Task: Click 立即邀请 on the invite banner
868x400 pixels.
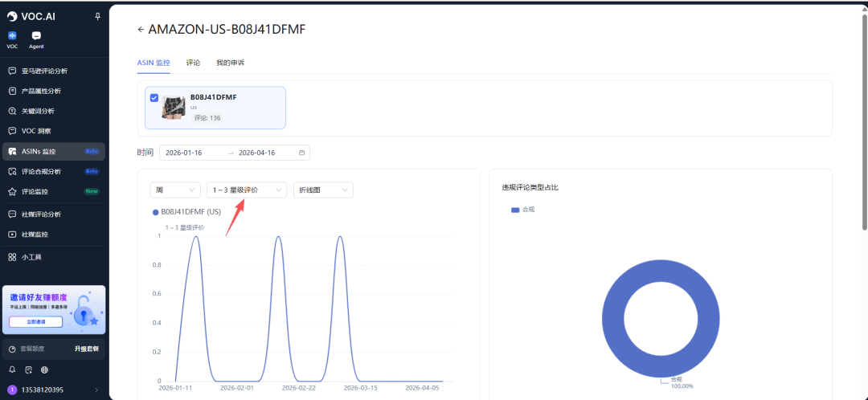Action: click(35, 321)
